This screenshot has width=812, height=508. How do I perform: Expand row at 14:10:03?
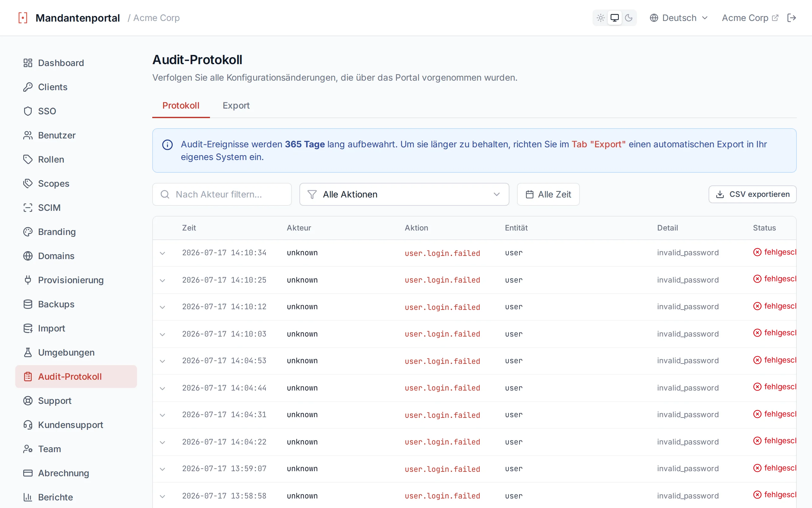click(162, 334)
